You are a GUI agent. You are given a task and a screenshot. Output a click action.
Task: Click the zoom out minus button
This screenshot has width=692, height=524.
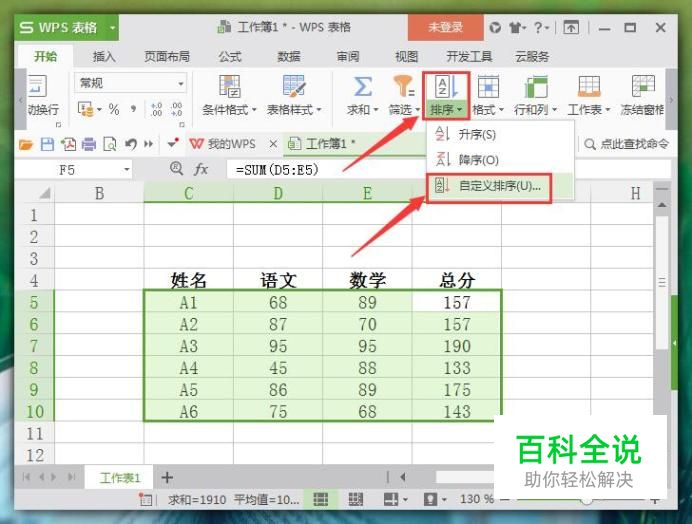pos(507,499)
